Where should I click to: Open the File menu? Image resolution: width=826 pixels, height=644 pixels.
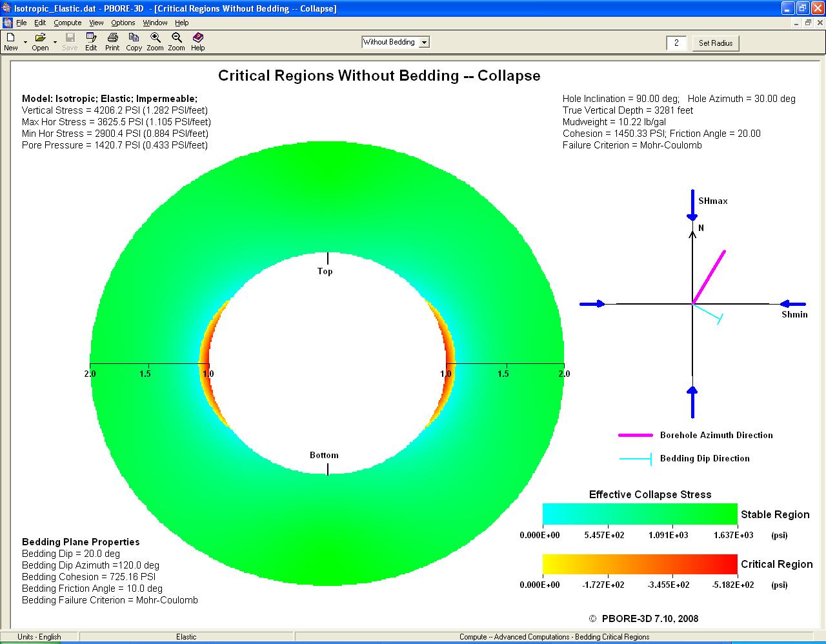point(21,23)
